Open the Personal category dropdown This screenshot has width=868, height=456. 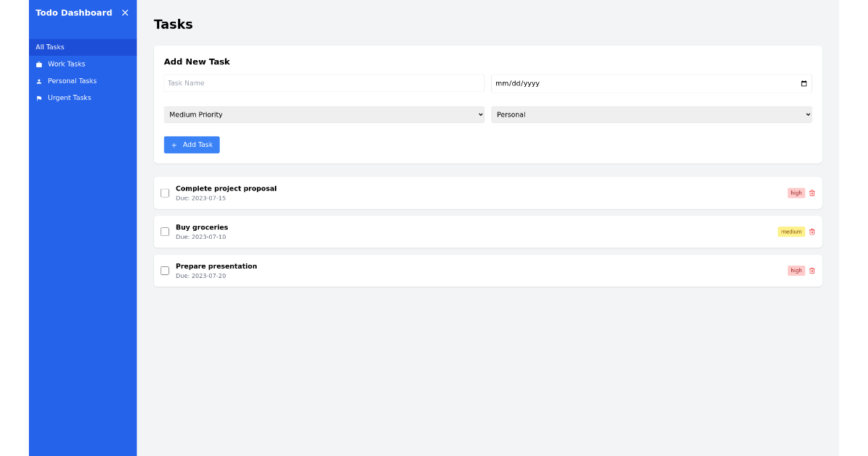[651, 114]
